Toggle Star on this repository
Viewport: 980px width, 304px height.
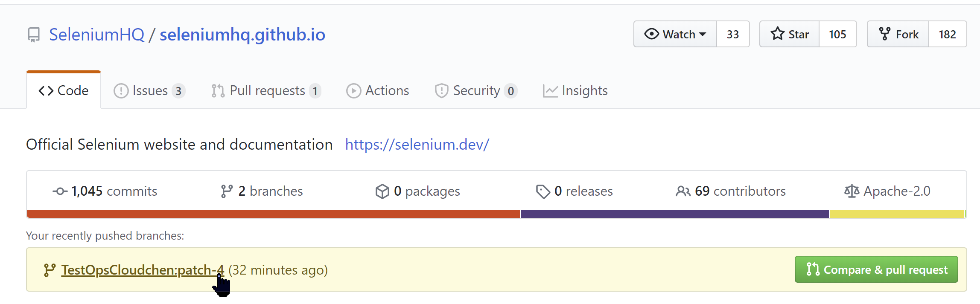(x=790, y=34)
